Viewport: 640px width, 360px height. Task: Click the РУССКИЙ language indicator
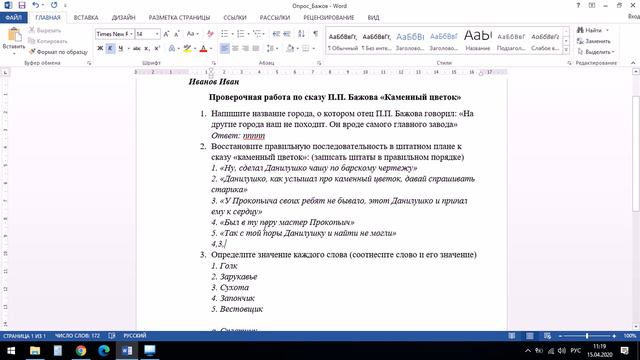click(x=135, y=336)
